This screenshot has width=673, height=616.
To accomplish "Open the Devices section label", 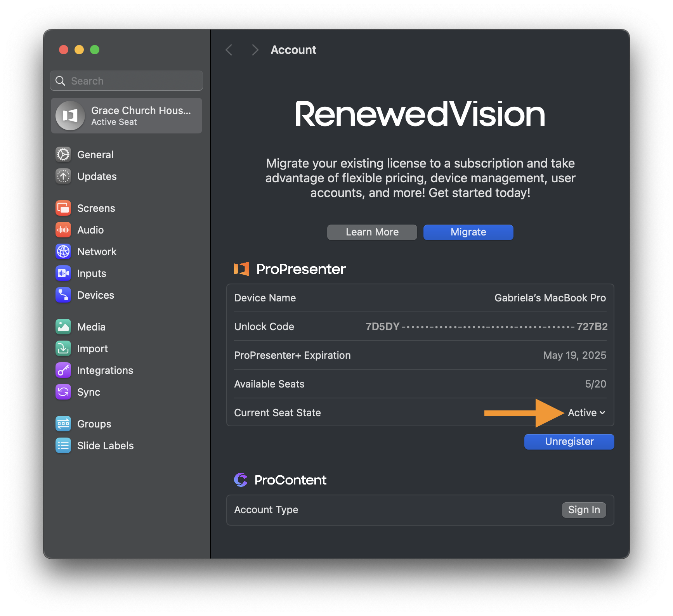I will point(96,295).
